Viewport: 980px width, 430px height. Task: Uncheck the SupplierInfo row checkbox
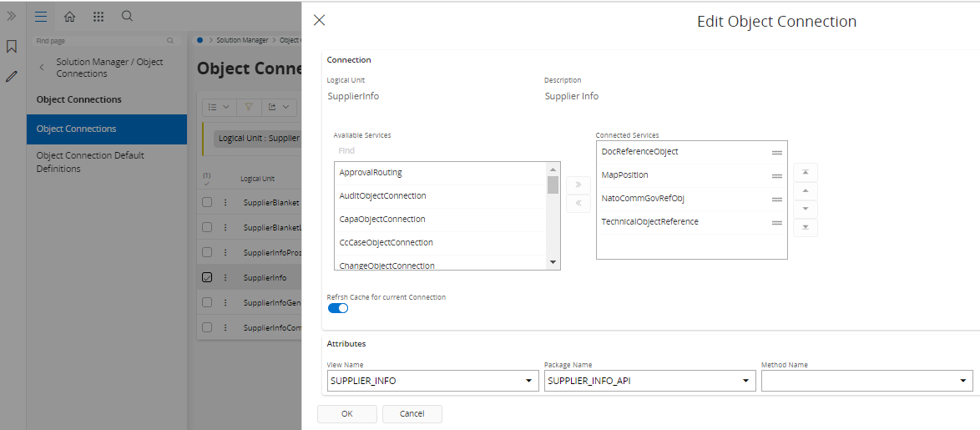tap(207, 277)
